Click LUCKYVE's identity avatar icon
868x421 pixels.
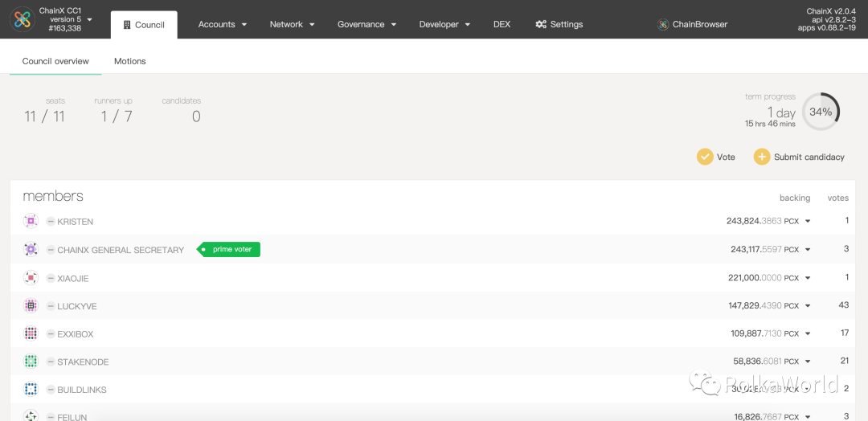pos(31,306)
